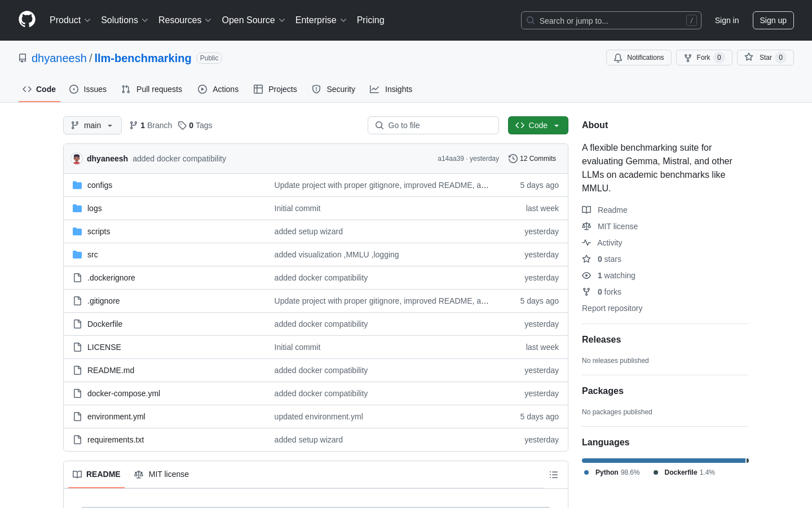Expand the Product menu
The width and height of the screenshot is (812, 508).
coord(70,20)
